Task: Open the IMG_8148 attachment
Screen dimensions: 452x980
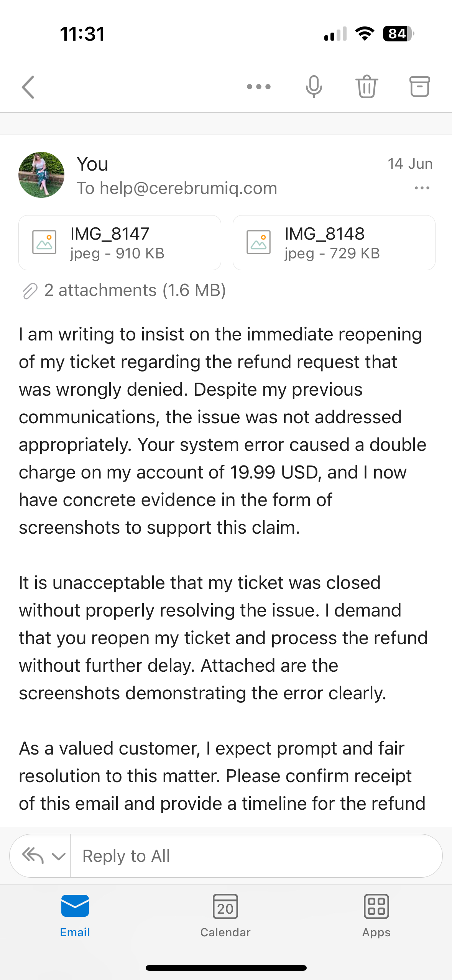Action: (x=334, y=243)
